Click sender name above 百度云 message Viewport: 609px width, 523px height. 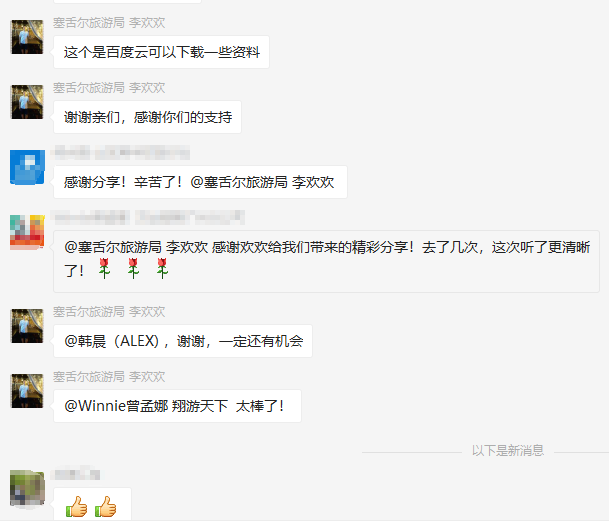(x=109, y=23)
